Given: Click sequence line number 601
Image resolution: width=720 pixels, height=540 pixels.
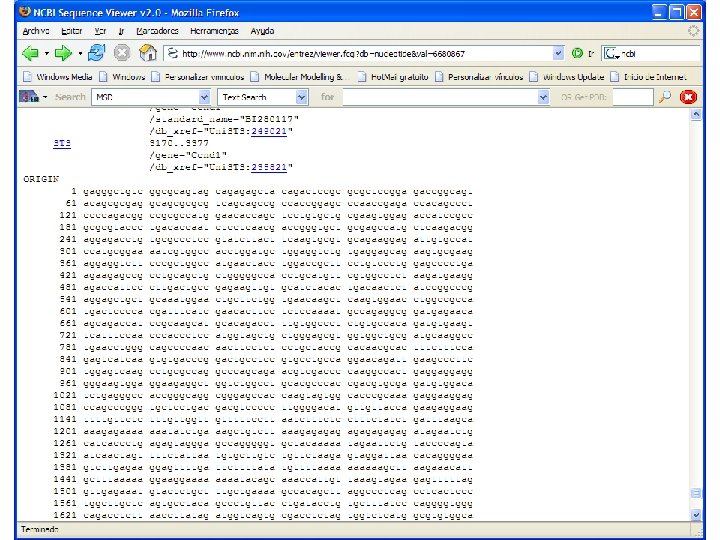Looking at the screenshot, I should coord(68,311).
